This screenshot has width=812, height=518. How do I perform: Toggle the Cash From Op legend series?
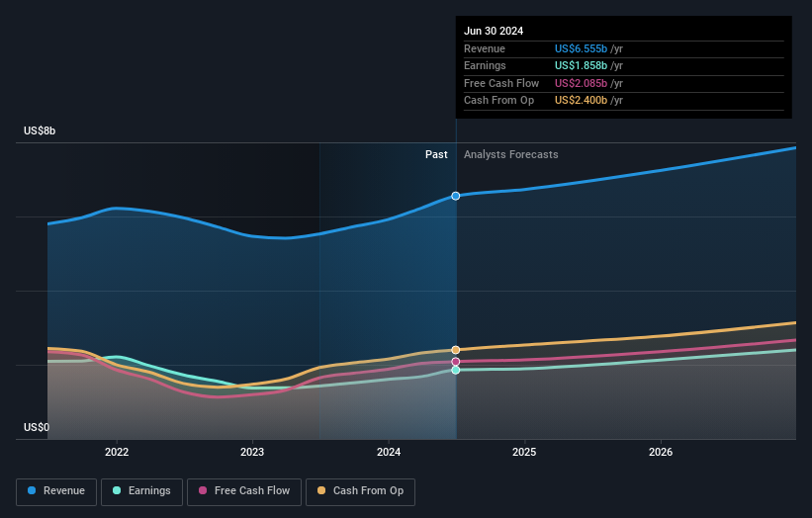click(360, 491)
